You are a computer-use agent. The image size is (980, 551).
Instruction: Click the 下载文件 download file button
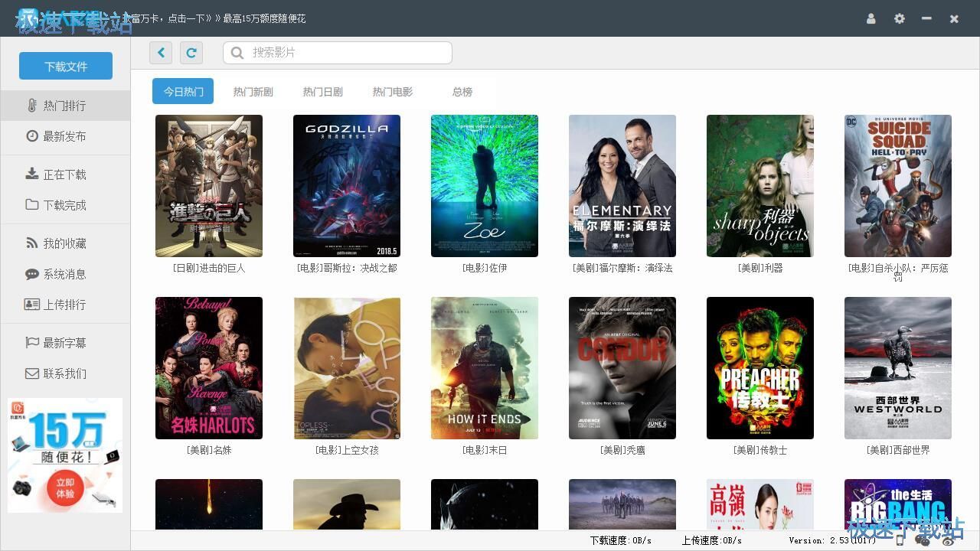point(66,66)
